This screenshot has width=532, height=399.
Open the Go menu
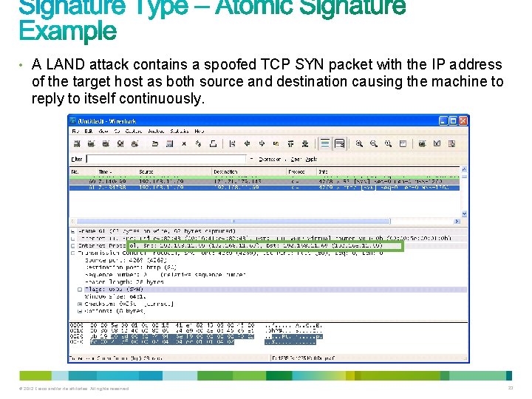coord(117,132)
